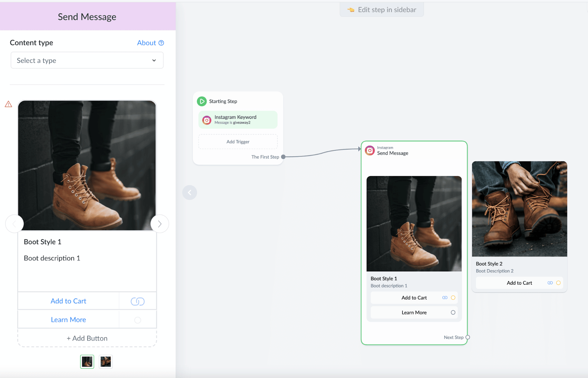This screenshot has width=588, height=378.
Task: Click yellow connector on Boot Style 2 card
Action: coord(558,283)
